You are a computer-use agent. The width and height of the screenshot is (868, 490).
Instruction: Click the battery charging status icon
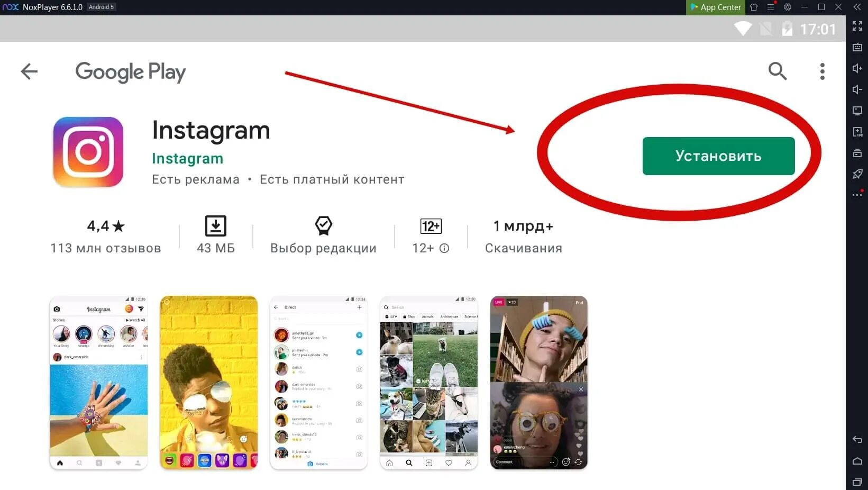[787, 29]
